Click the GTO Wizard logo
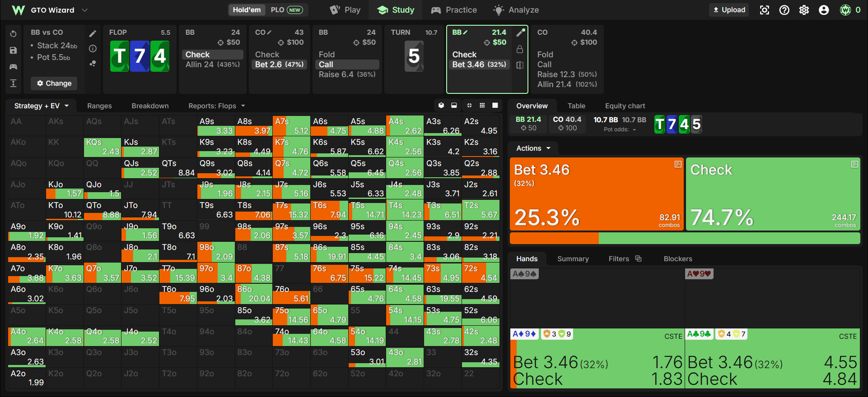The image size is (868, 397). point(18,10)
